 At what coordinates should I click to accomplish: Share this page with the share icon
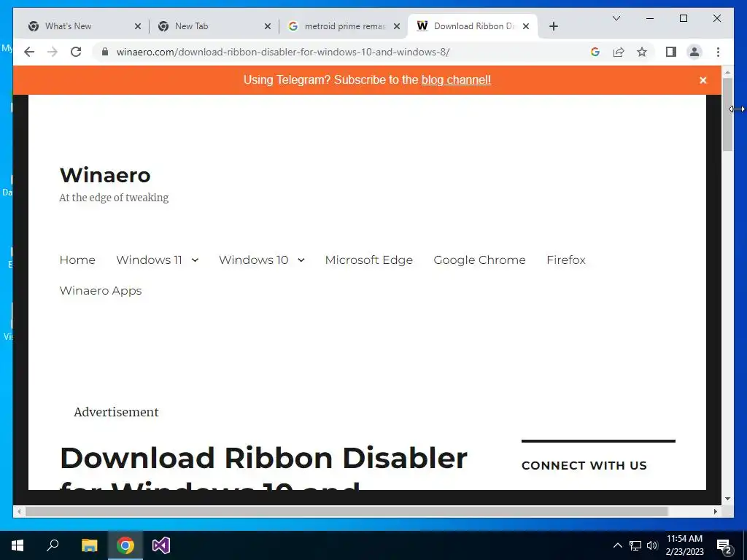tap(619, 52)
